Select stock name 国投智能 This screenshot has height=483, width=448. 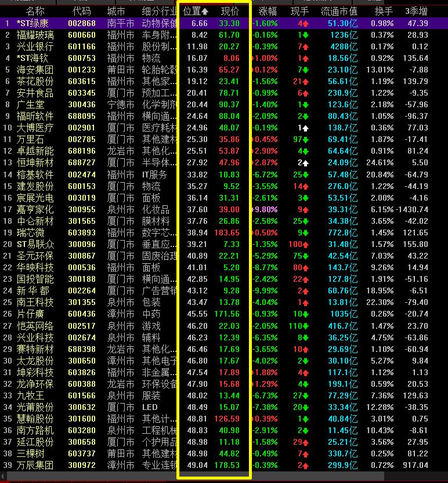(x=35, y=279)
